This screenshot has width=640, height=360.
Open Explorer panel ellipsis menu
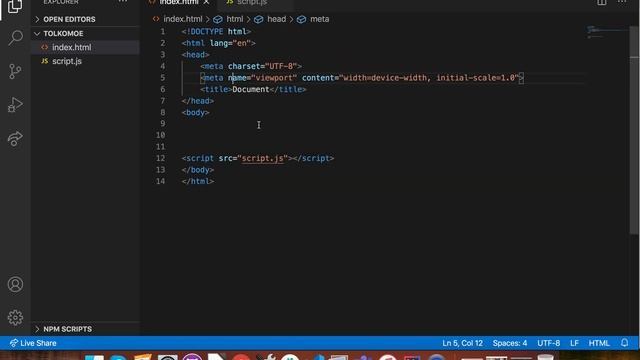click(x=123, y=2)
